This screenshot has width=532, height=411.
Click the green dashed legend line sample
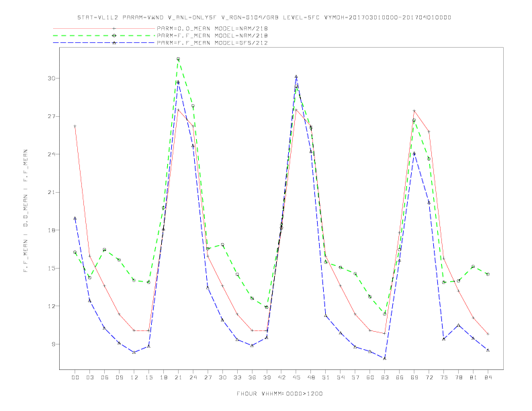(x=104, y=36)
